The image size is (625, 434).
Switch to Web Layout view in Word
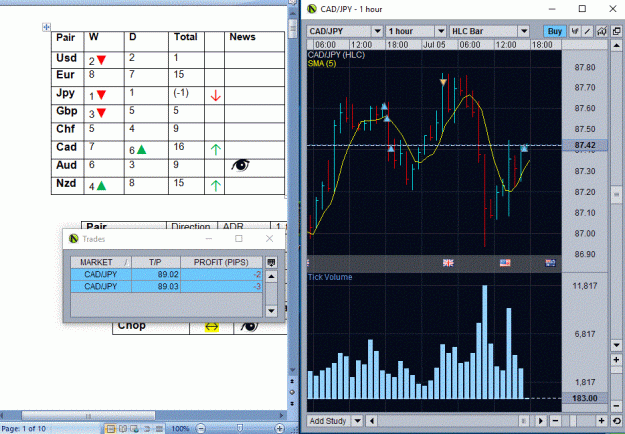[x=135, y=429]
